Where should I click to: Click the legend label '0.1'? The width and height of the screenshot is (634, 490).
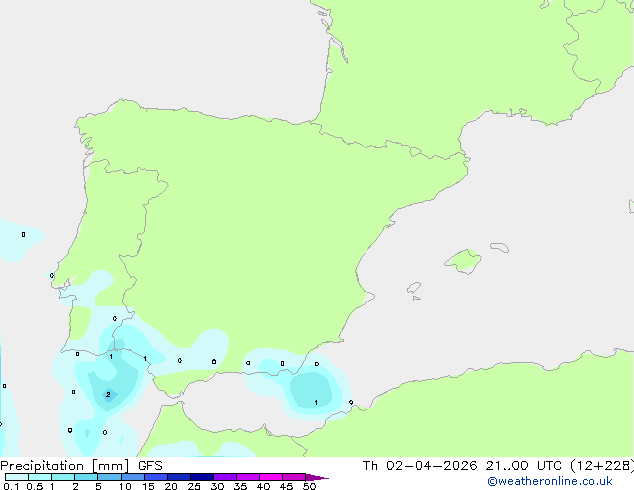point(11,486)
